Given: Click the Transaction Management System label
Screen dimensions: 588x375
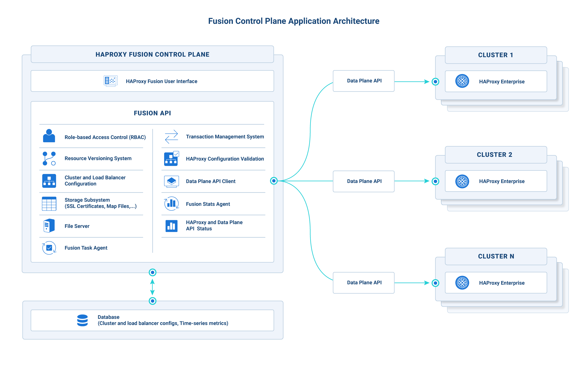Looking at the screenshot, I should [225, 136].
